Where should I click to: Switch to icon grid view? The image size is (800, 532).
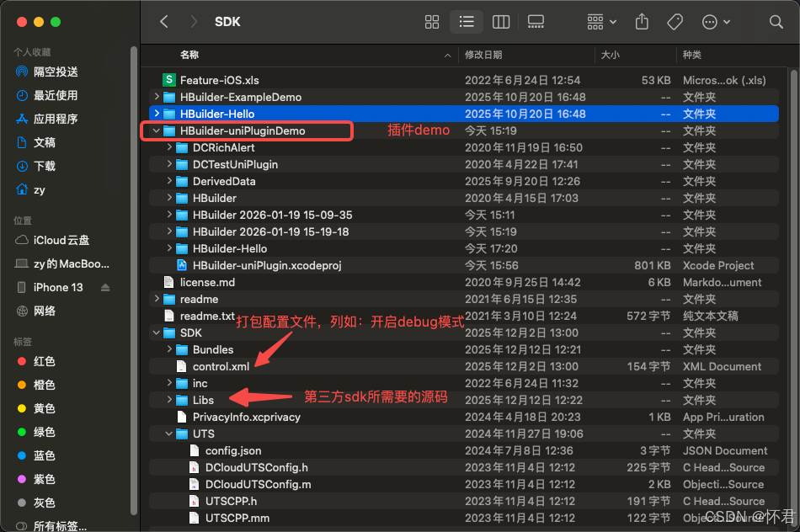click(432, 21)
